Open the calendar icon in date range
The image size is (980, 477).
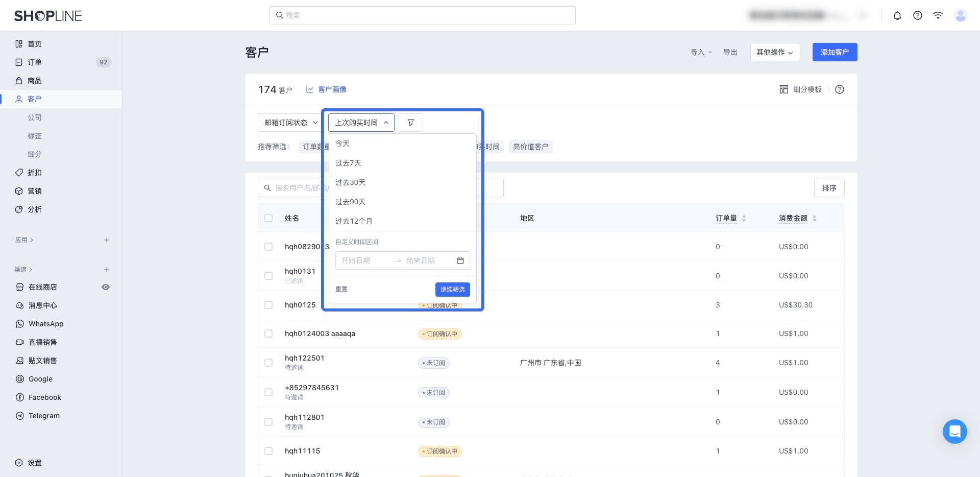pyautogui.click(x=460, y=260)
